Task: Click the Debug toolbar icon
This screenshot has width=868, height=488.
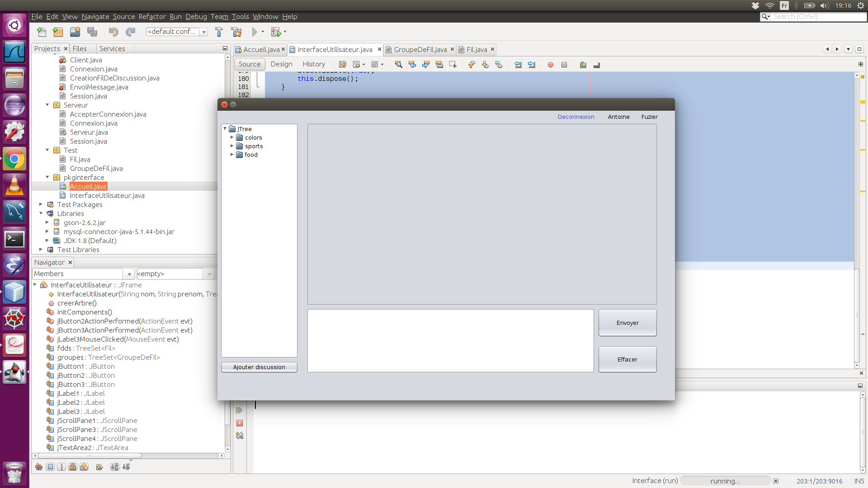Action: (x=275, y=32)
